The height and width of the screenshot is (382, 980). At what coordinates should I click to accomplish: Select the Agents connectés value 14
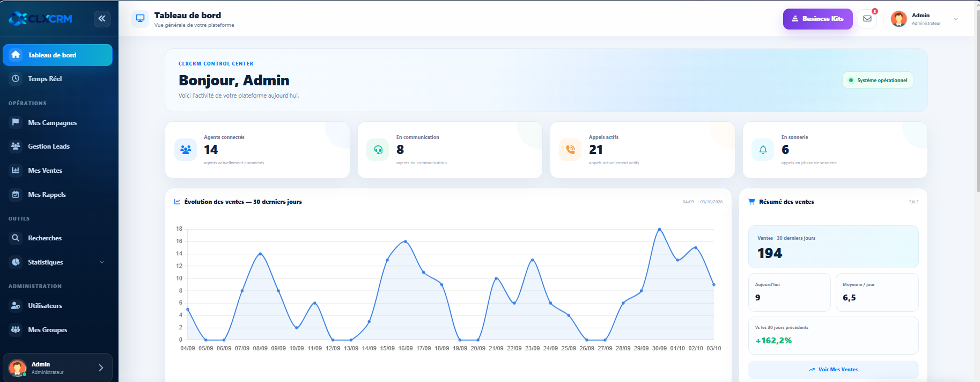pyautogui.click(x=211, y=150)
